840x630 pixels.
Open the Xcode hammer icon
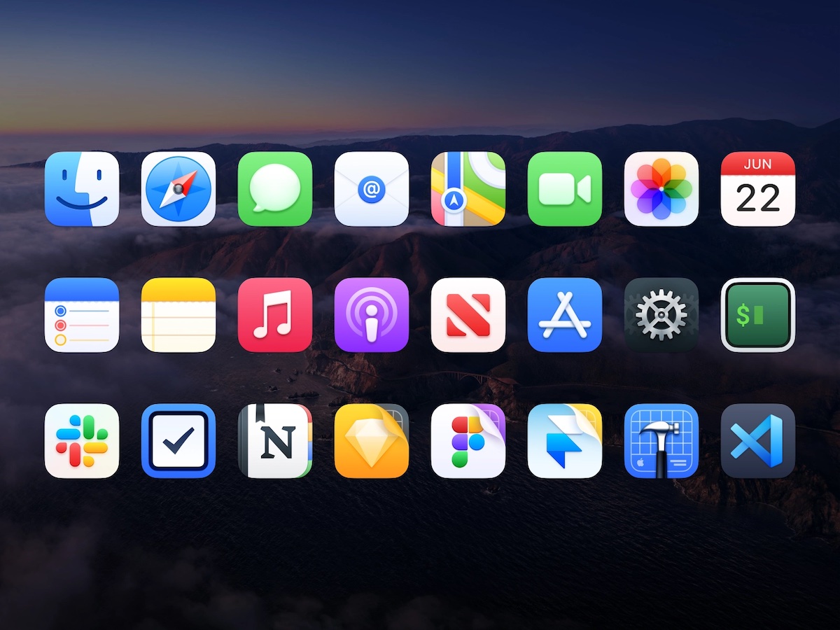click(x=661, y=441)
